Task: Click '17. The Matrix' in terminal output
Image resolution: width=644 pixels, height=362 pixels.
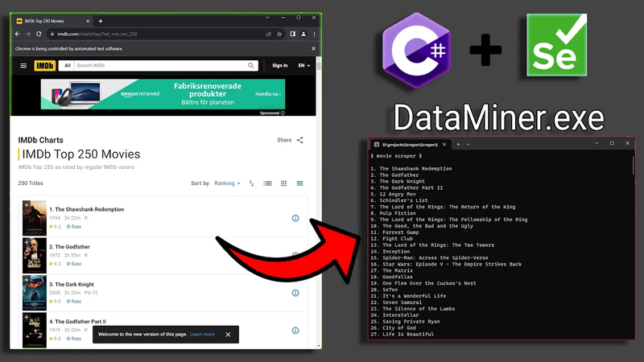Action: tap(391, 270)
